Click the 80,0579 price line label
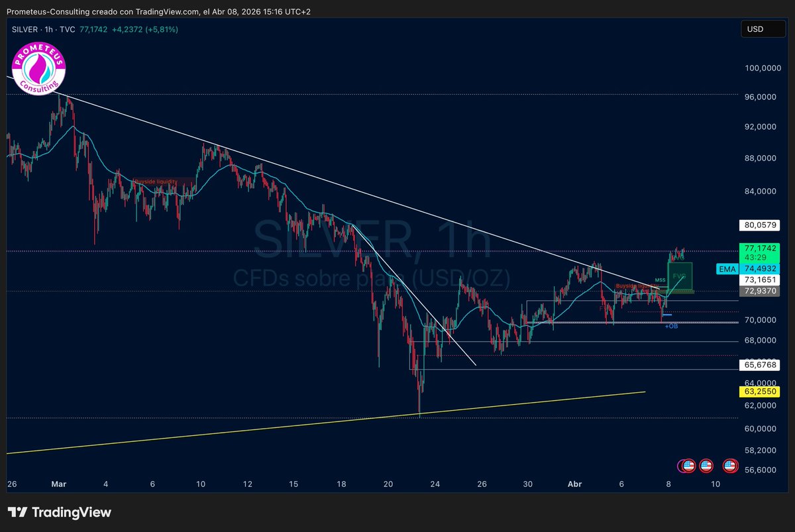 coord(759,225)
